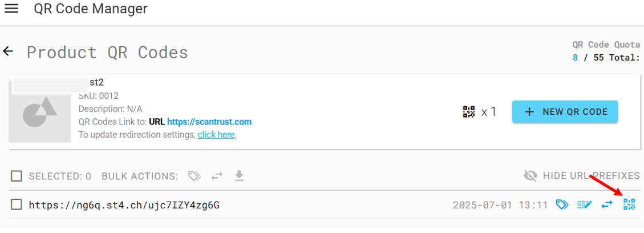Open the hamburger navigation menu
Screen dimensions: 644x233
(x=11, y=9)
